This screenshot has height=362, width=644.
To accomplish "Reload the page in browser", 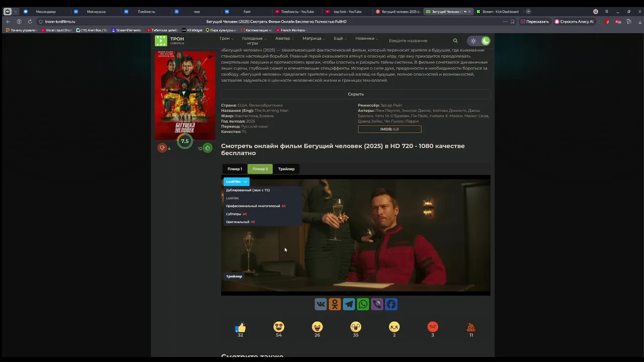I will (30, 22).
